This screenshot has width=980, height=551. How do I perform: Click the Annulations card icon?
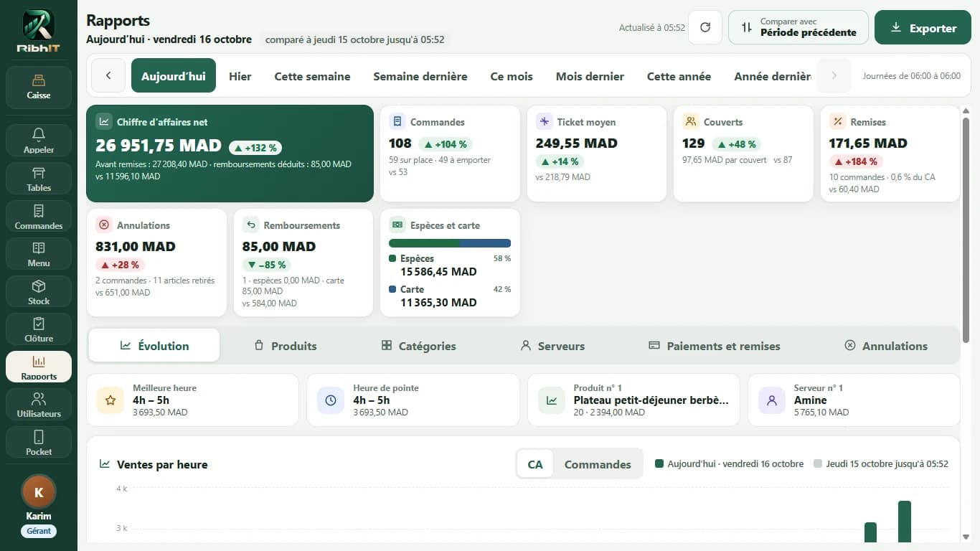pos(104,225)
